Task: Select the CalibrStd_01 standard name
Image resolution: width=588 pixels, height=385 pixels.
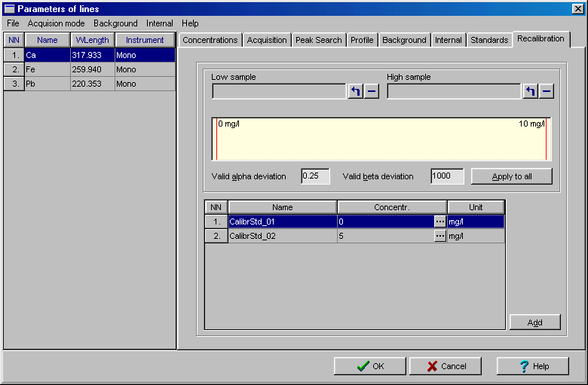Action: pyautogui.click(x=283, y=222)
